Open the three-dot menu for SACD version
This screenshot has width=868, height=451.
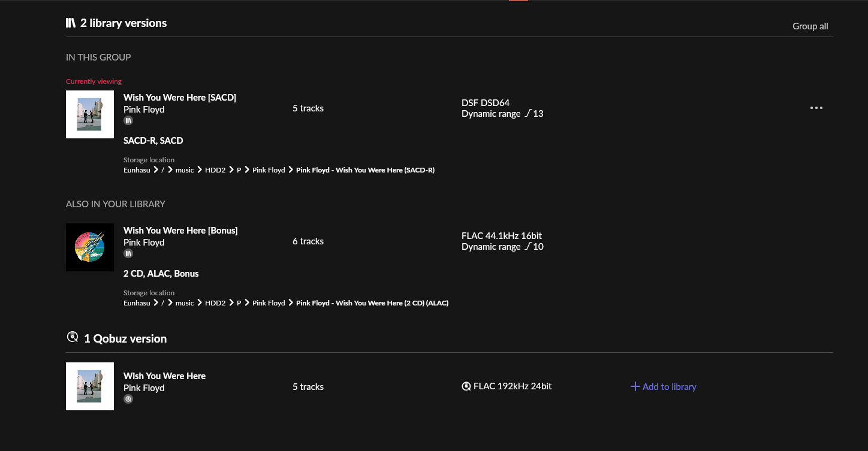tap(816, 108)
